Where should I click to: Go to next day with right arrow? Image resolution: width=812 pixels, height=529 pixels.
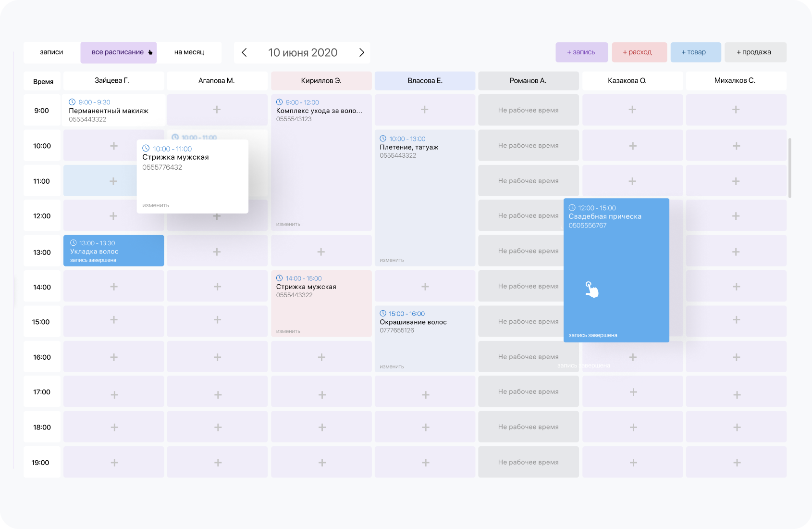[362, 52]
